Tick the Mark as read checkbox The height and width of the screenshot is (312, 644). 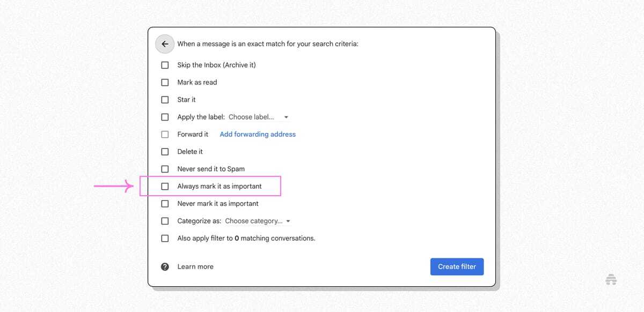(165, 83)
